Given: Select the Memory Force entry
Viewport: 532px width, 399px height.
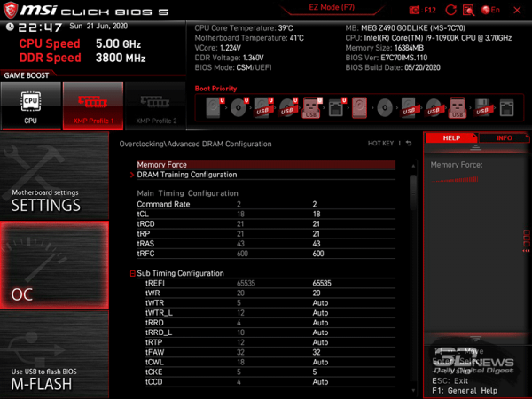Looking at the screenshot, I should tap(162, 165).
